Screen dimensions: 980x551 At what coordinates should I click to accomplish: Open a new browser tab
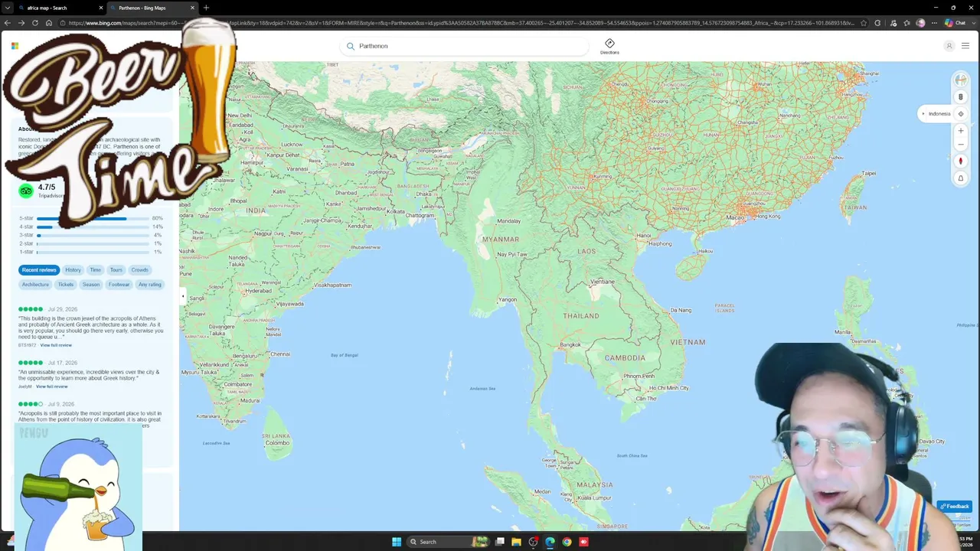pyautogui.click(x=206, y=8)
